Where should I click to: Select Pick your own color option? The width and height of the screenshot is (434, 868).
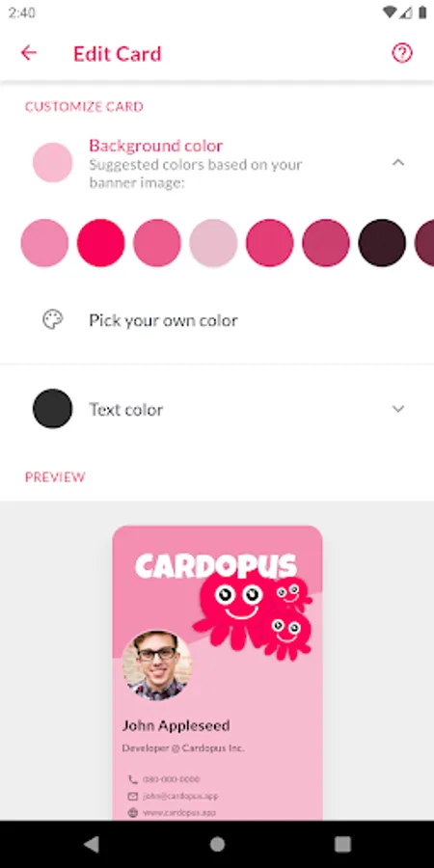[217, 320]
